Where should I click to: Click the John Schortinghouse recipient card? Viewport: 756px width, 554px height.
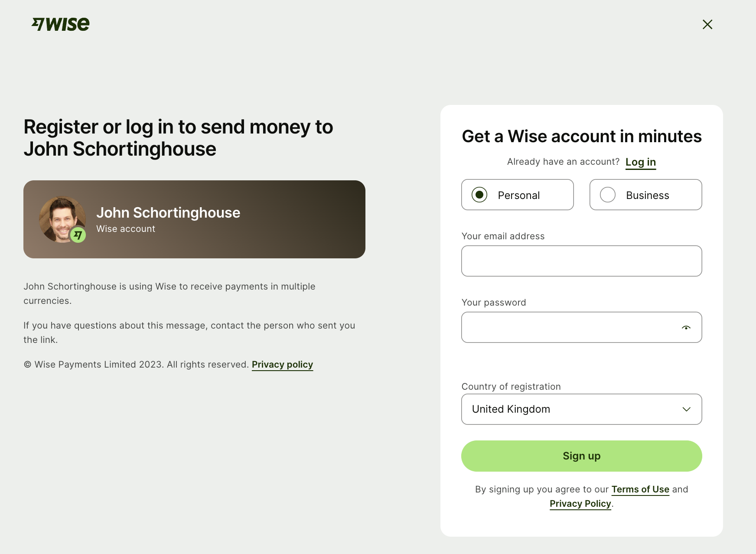(260, 219)
